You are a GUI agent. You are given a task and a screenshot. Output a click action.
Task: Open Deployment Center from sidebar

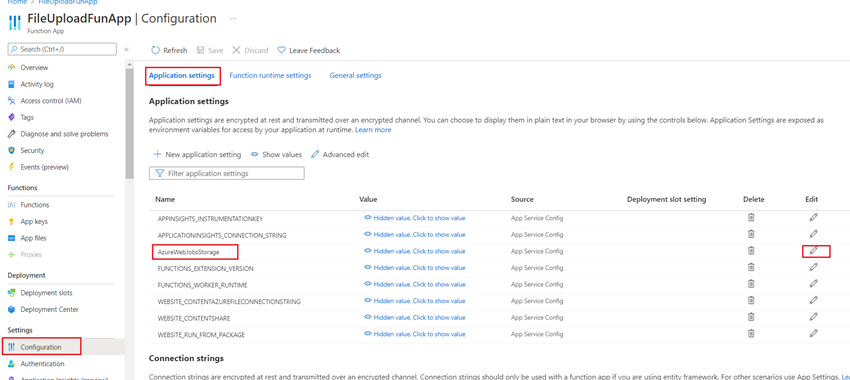[x=43, y=309]
